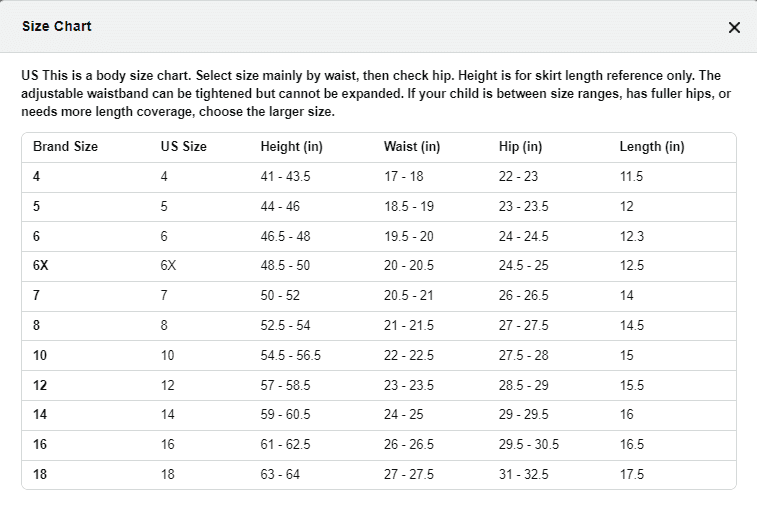Close the Size Chart dialog

click(x=734, y=28)
